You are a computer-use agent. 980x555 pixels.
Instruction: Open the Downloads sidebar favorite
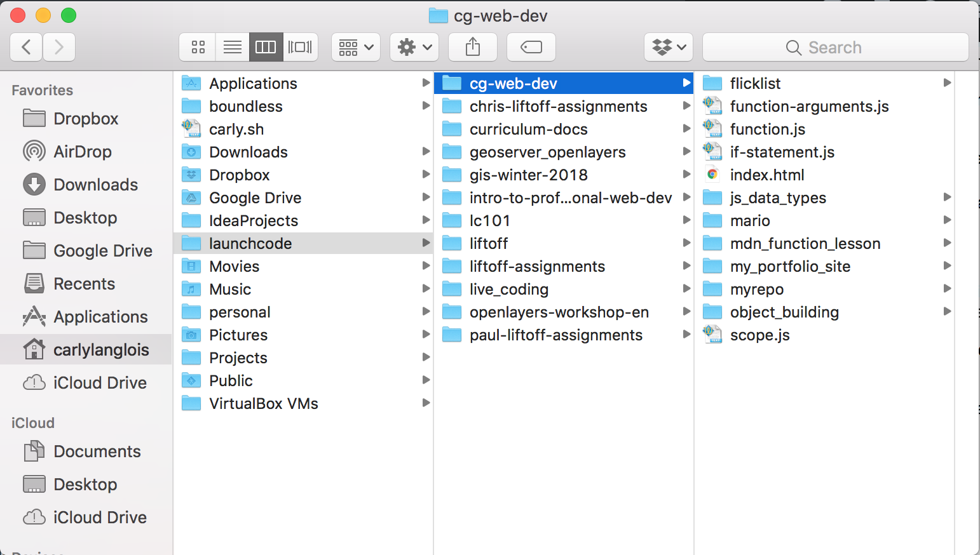pyautogui.click(x=95, y=185)
